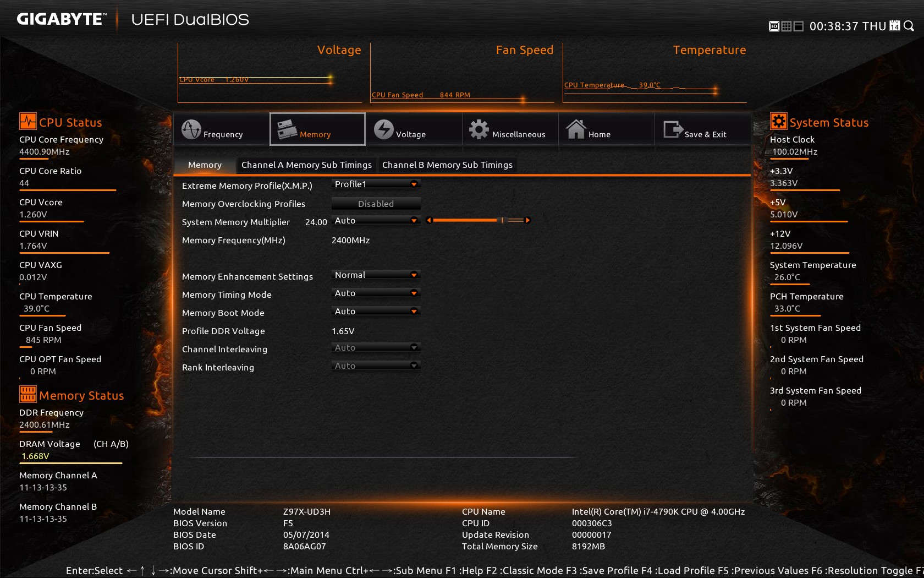This screenshot has width=924, height=578.
Task: Select the Extreme Memory Profile(X.M.P.) label
Action: (x=247, y=186)
